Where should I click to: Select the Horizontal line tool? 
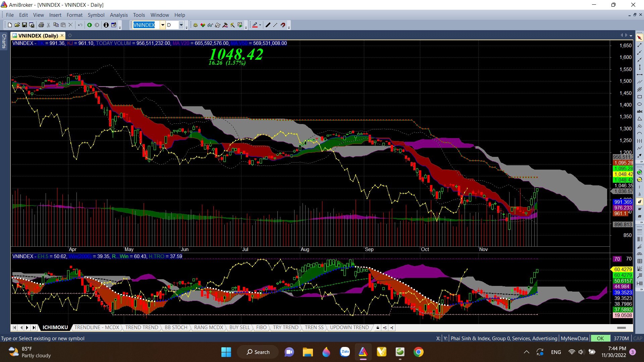(x=640, y=74)
